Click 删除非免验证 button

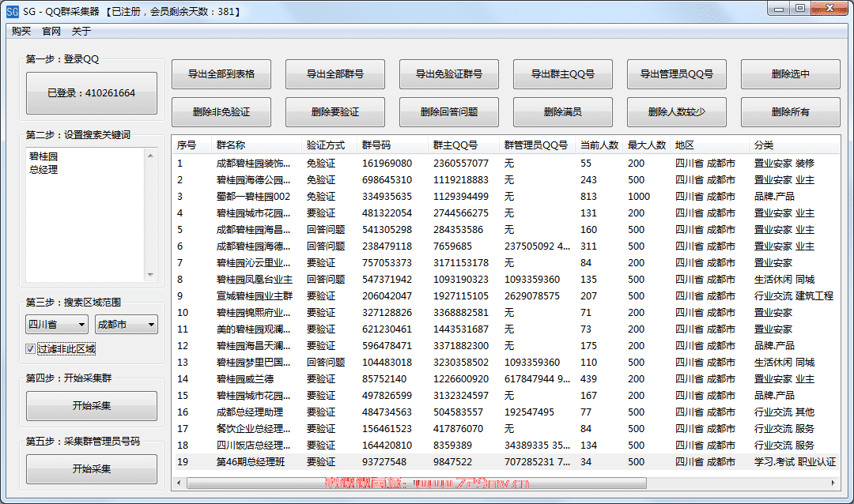(221, 112)
